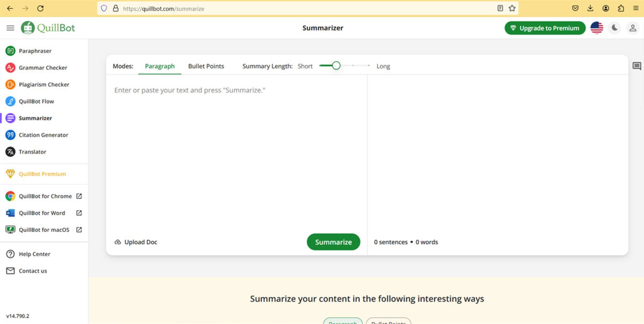Launch QuillBot Flow from sidebar

point(36,101)
